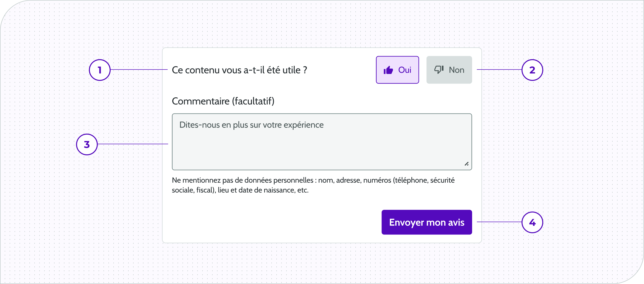Click the 'Commentaire (facultatif)' label
The width and height of the screenshot is (644, 284).
click(223, 101)
